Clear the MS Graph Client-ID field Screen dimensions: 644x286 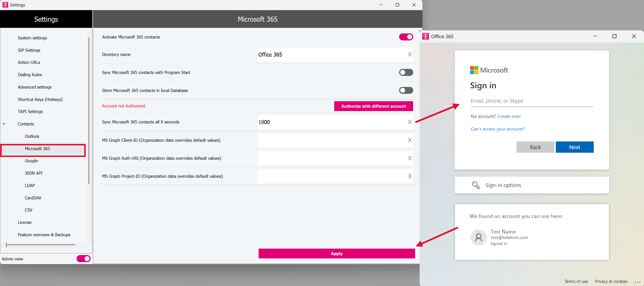(x=409, y=140)
